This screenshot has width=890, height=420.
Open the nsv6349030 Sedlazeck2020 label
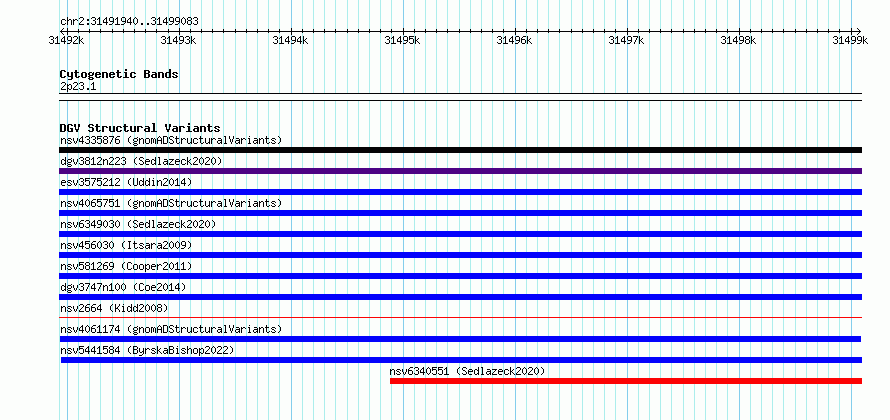tap(138, 224)
